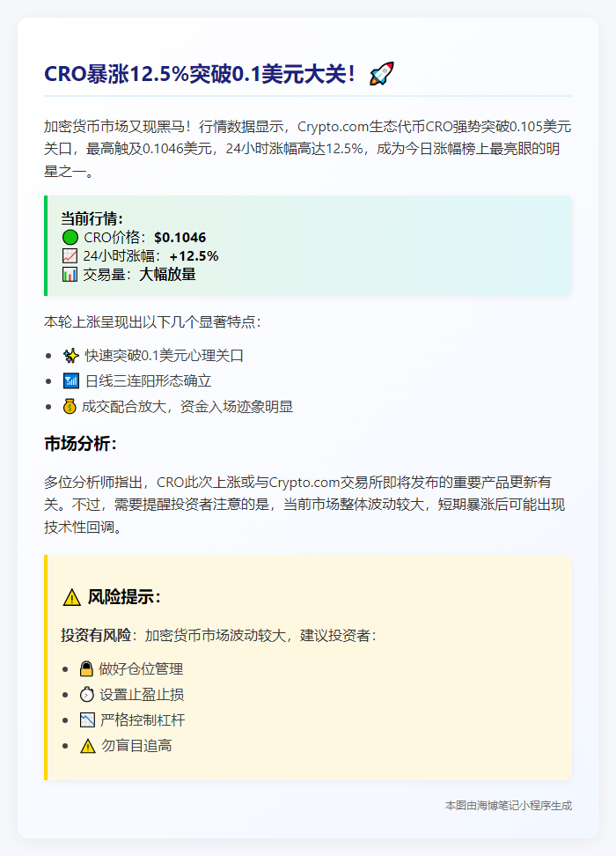Click the +12.5% gain figure
Image resolution: width=616 pixels, height=856 pixels.
click(x=194, y=256)
